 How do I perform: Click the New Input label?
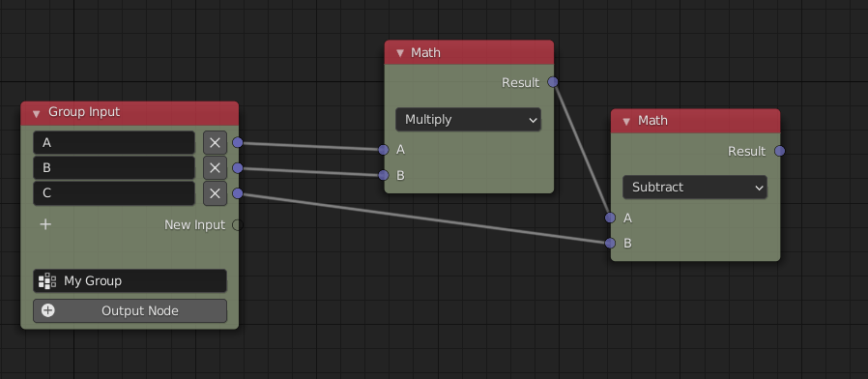(x=195, y=225)
